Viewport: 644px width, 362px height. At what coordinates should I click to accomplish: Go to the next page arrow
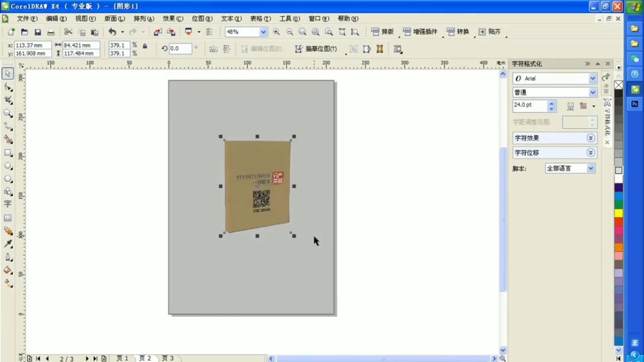click(87, 358)
